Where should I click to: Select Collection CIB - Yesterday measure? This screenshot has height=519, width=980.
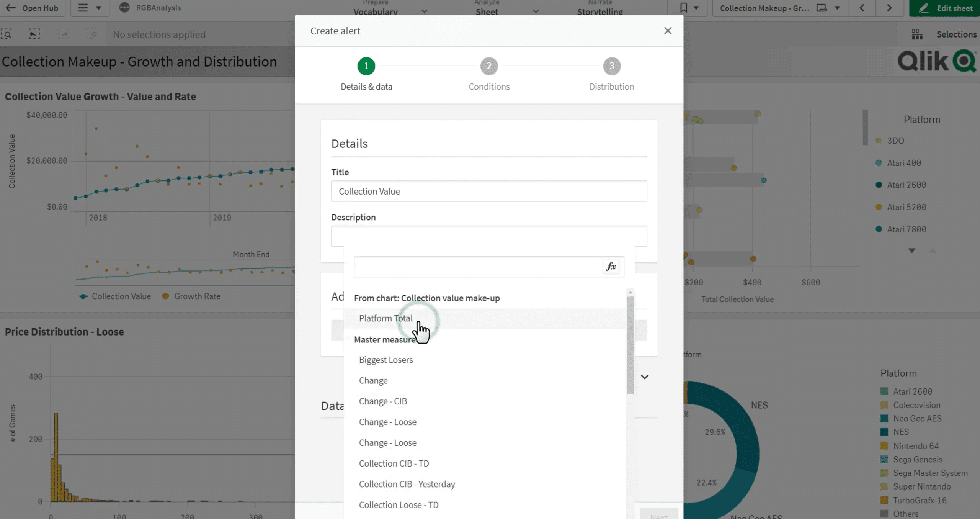pos(485,484)
